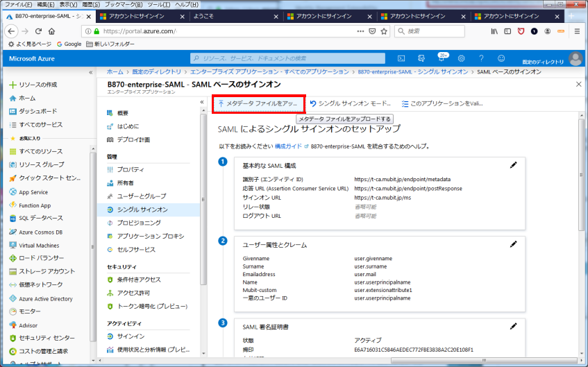
Task: Open page actions three-dots menu in URL bar
Action: [360, 31]
